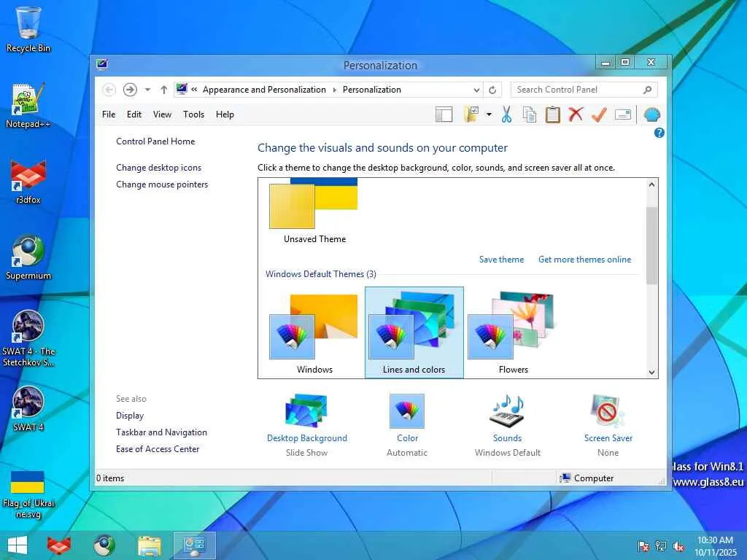
Task: Click the double chevron before Appearance and Personalization
Action: 194,90
